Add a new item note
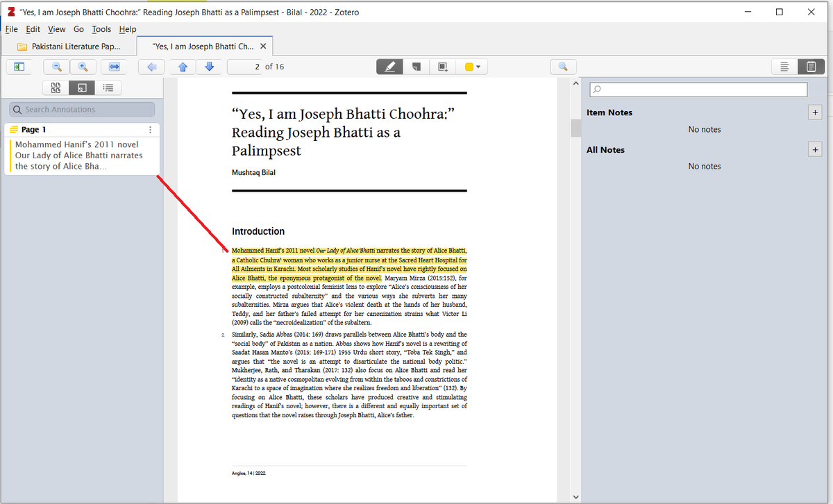The width and height of the screenshot is (833, 504). pos(815,112)
